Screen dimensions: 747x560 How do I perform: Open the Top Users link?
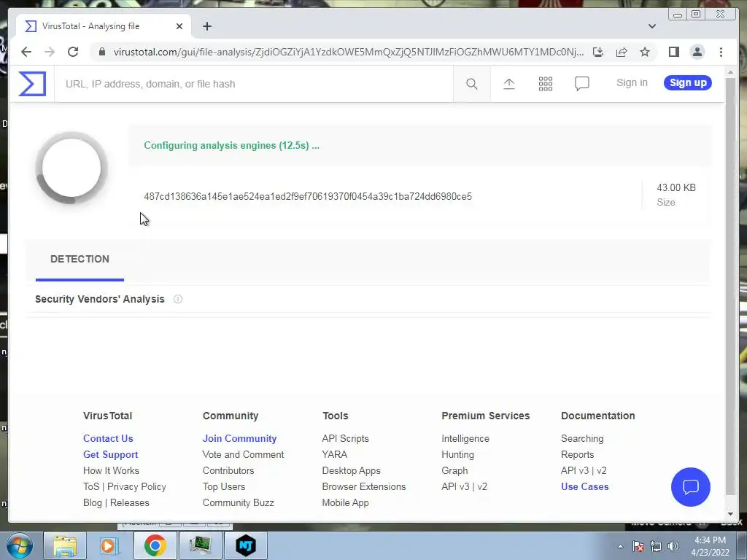(x=224, y=486)
